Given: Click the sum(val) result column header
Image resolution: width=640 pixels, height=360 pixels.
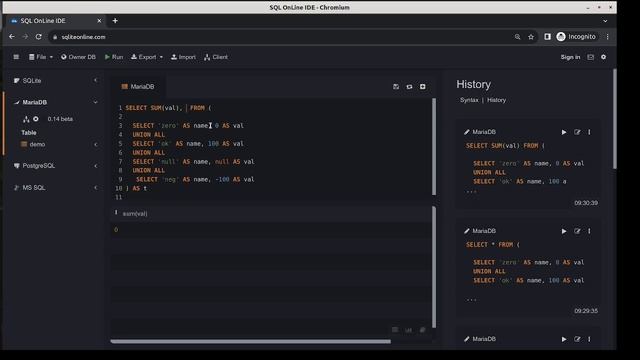Looking at the screenshot, I should [x=135, y=213].
